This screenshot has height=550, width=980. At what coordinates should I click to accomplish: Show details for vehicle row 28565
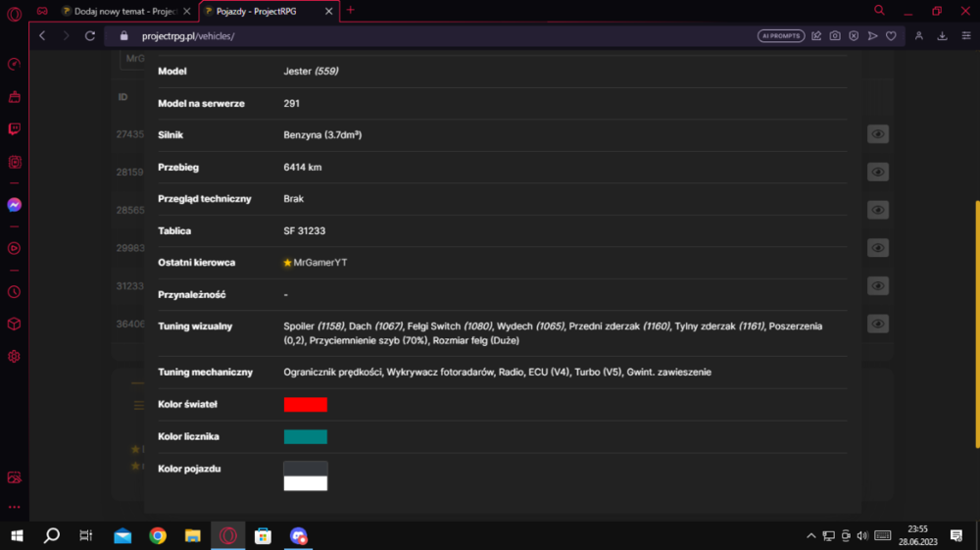[x=877, y=210]
